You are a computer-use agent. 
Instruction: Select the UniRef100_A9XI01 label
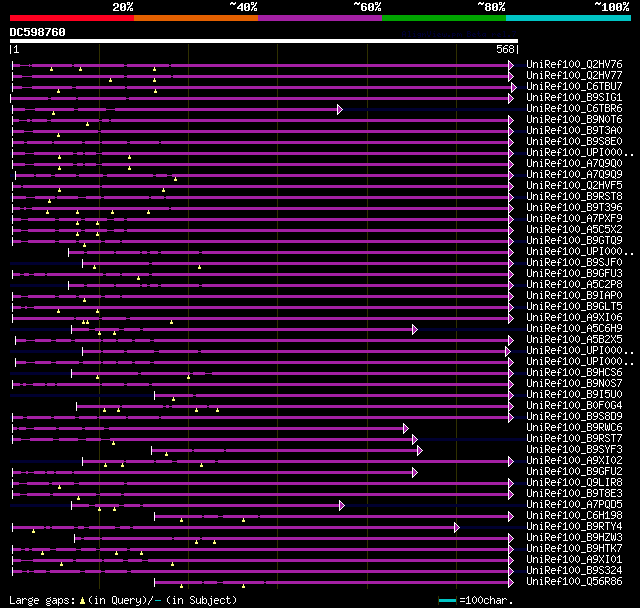tap(574, 560)
